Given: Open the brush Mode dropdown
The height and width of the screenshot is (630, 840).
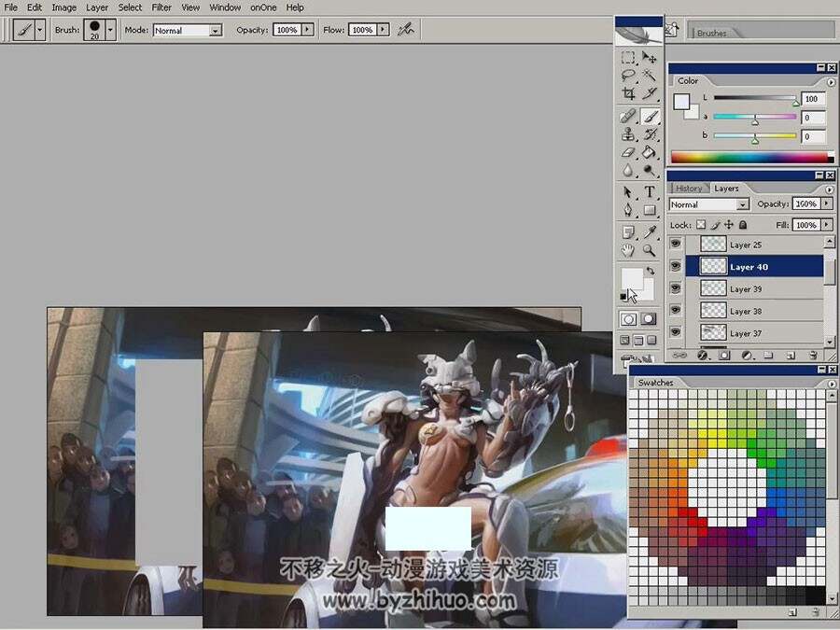Looking at the screenshot, I should coord(216,31).
